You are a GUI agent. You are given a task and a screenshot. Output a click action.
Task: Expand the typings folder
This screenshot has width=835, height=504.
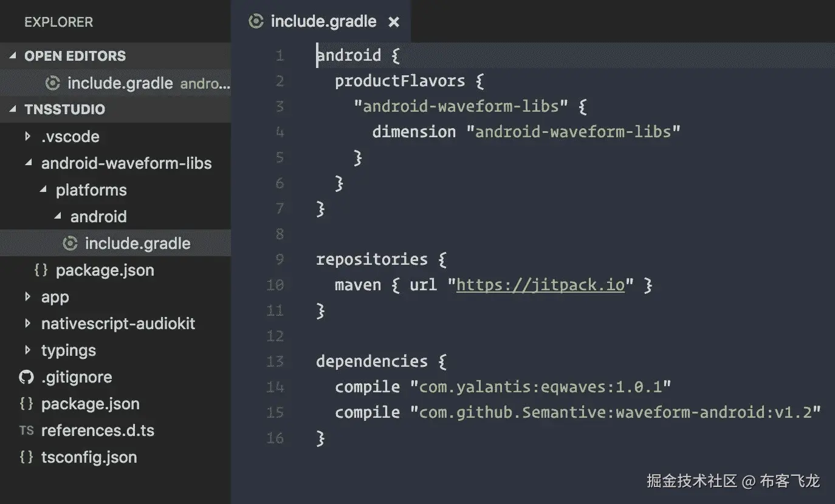click(x=27, y=350)
